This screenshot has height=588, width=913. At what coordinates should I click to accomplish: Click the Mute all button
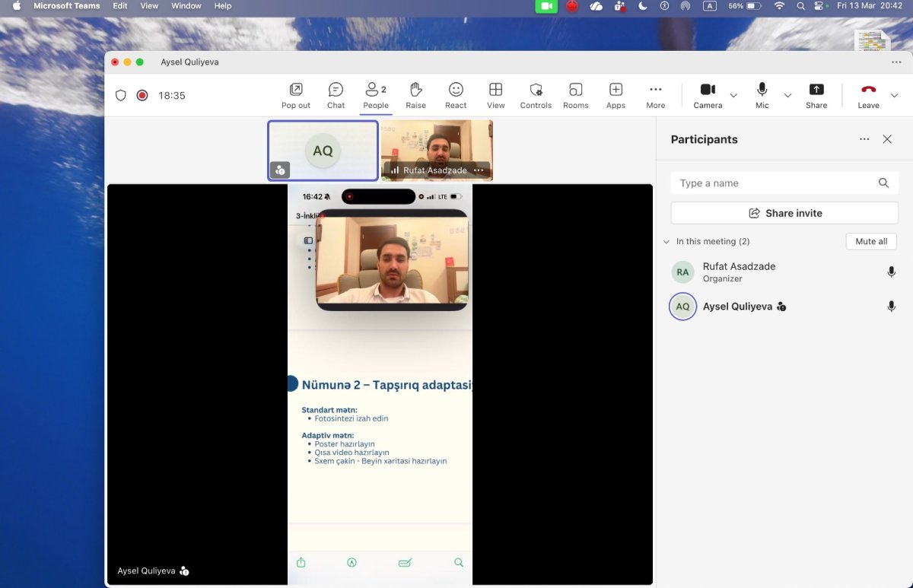coord(871,241)
